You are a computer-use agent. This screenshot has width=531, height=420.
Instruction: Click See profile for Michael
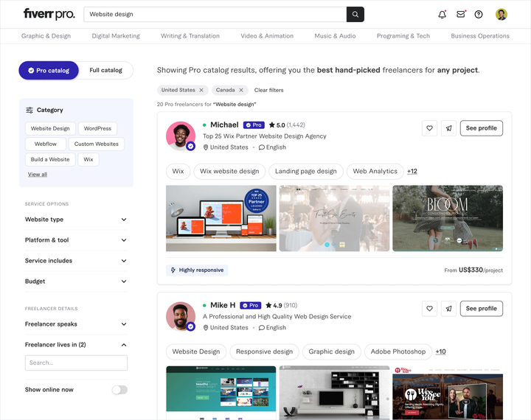(481, 128)
